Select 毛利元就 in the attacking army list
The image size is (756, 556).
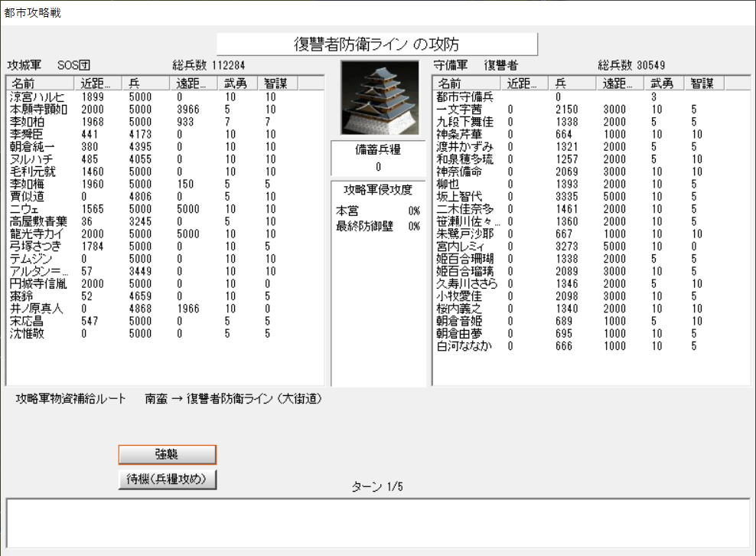pos(37,172)
